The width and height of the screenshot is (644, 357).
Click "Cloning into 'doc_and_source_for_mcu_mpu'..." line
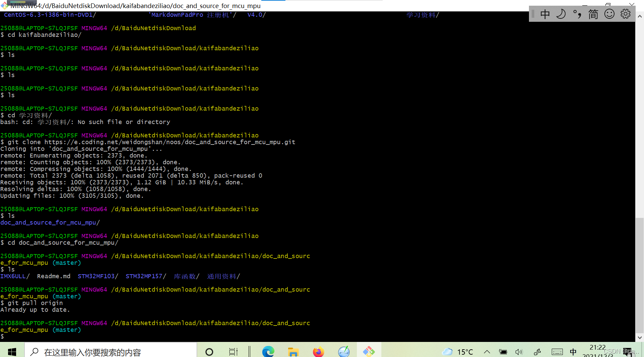(x=81, y=149)
